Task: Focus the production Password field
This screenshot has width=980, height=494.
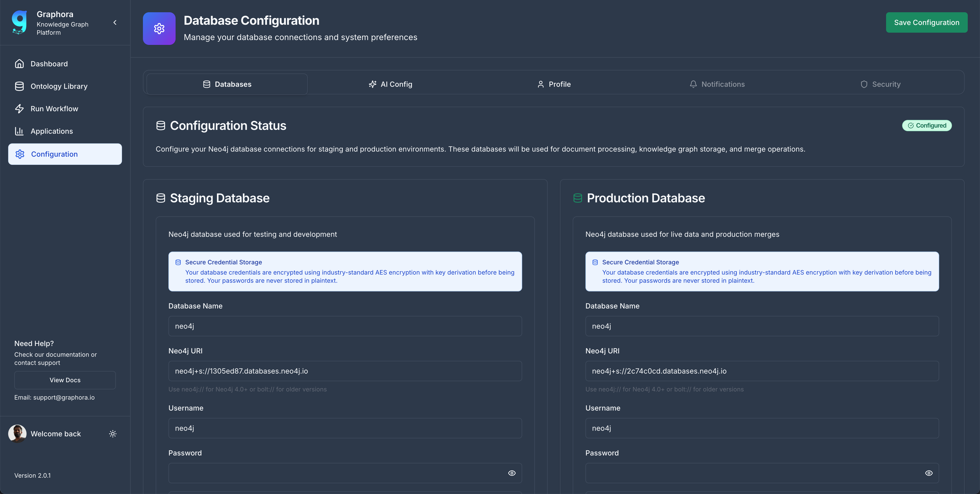Action: coord(762,473)
